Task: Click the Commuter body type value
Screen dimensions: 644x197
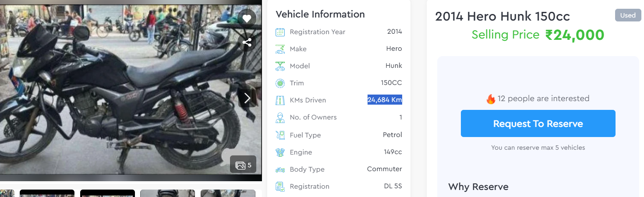Action: (385, 169)
